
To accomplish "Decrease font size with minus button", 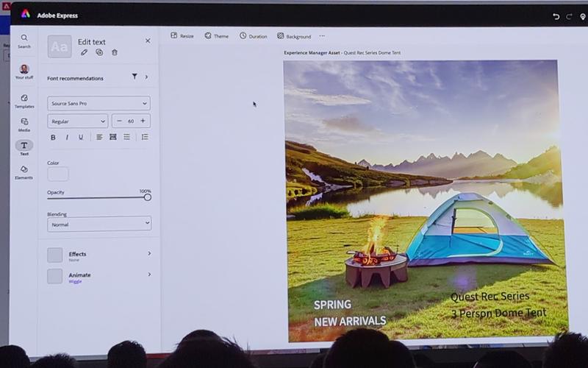I will point(119,121).
